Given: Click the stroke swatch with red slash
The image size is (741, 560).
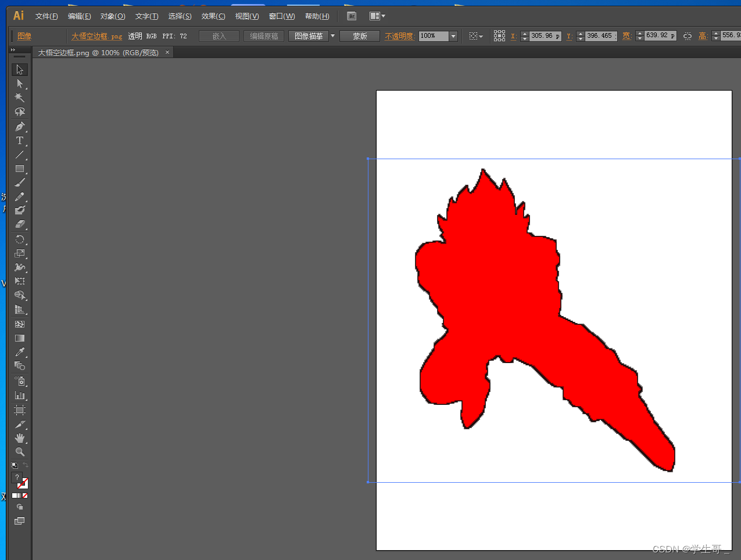Looking at the screenshot, I should [x=23, y=483].
